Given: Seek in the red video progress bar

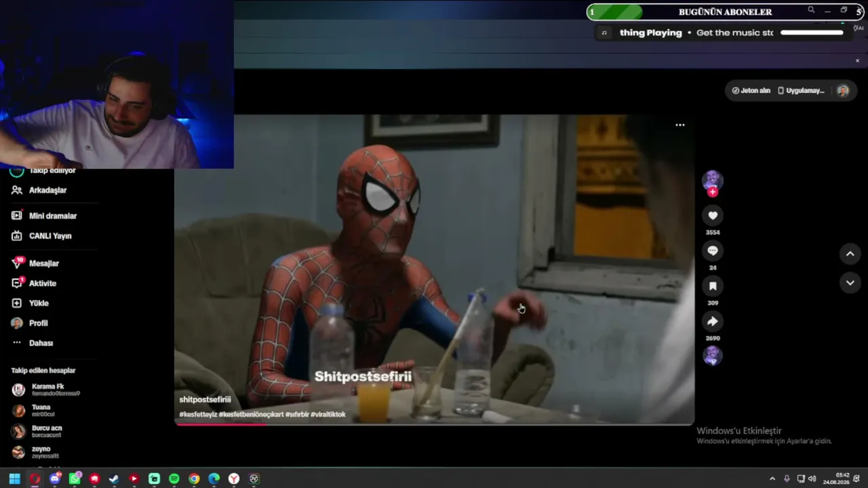Looking at the screenshot, I should tap(434, 424).
